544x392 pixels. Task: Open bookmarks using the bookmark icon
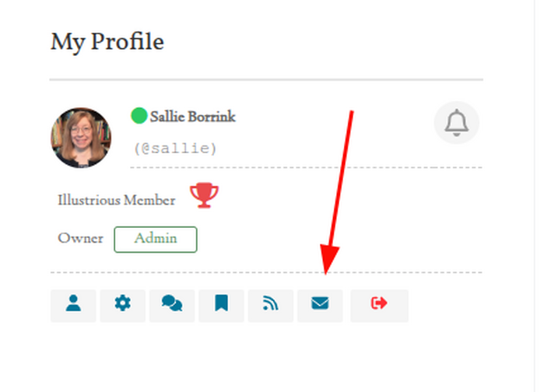click(x=221, y=305)
